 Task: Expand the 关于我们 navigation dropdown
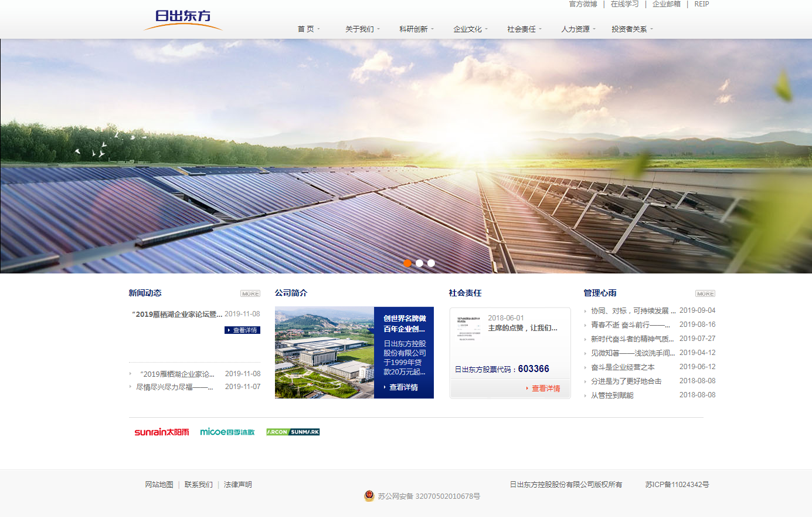362,29
